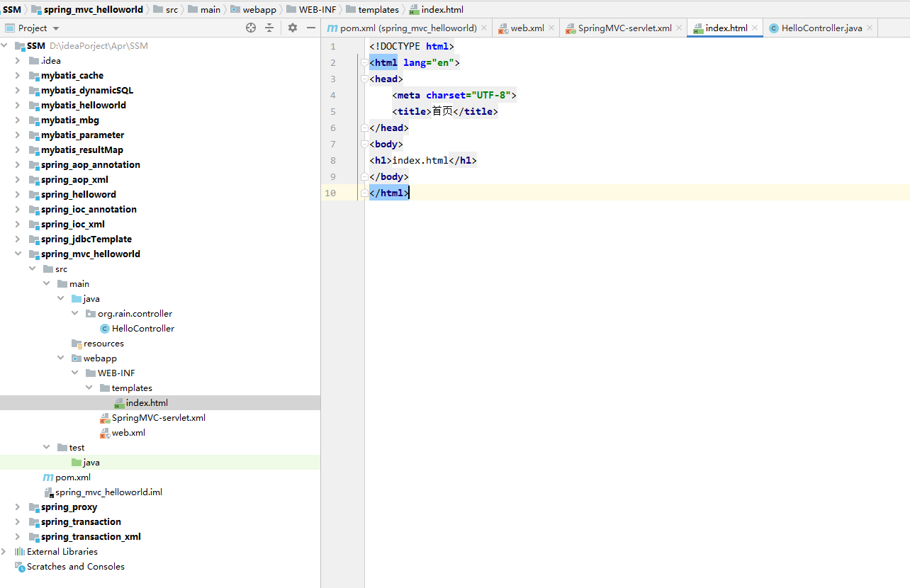This screenshot has width=910, height=588.
Task: Click the collapse all icon in Project panel
Action: click(x=269, y=28)
